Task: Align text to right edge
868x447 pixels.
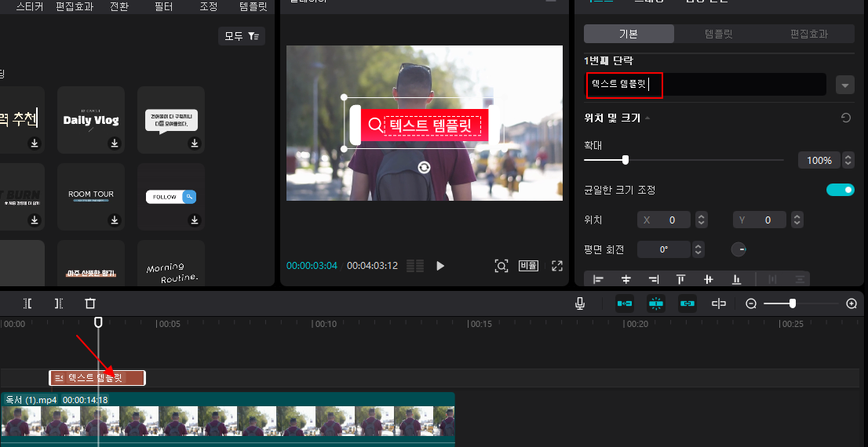Action: 654,279
